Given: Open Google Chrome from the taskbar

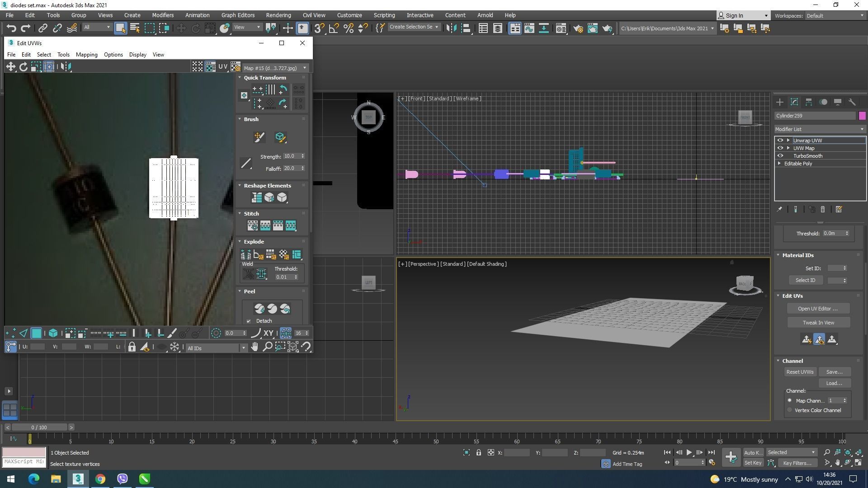Looking at the screenshot, I should point(100,479).
